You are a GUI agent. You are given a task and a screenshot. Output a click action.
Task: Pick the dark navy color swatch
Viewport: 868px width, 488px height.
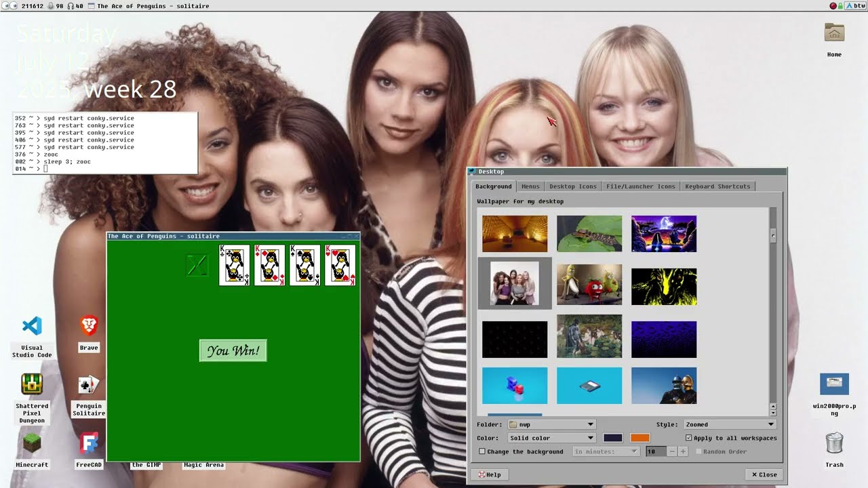pos(613,438)
